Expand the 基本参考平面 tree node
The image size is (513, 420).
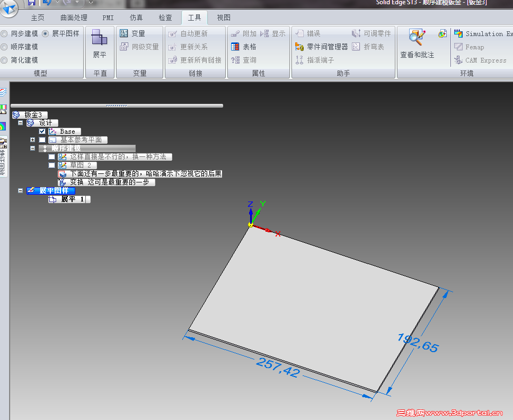point(32,140)
